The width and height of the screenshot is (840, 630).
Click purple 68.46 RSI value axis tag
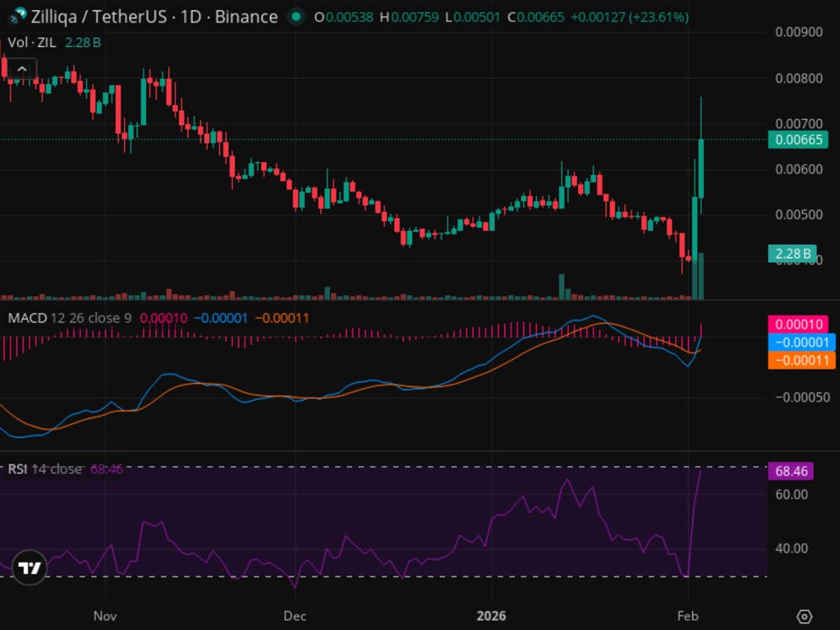point(790,471)
